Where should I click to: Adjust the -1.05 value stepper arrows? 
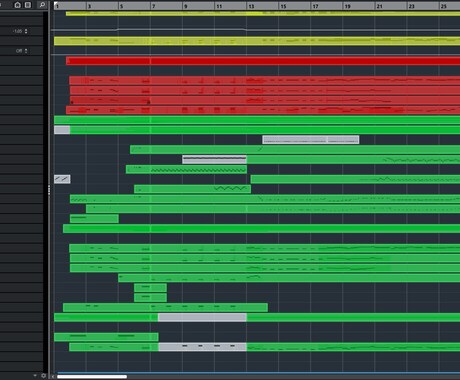point(26,31)
